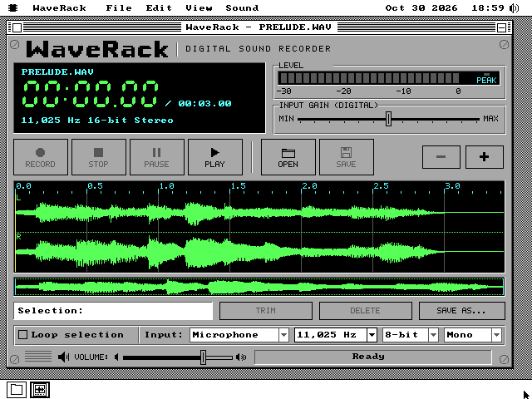Screen dimensions: 532x399
Task: Click the clock showing 18:59
Action: pyautogui.click(x=488, y=7)
